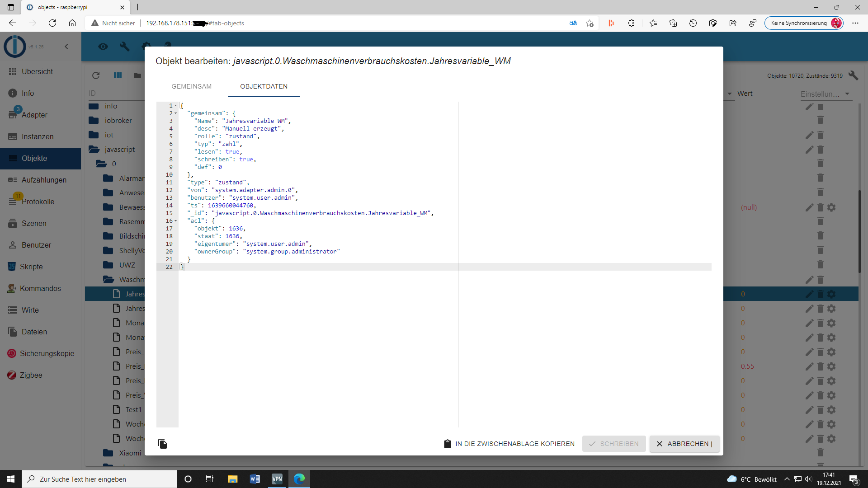Collapse the sidebar with the chevron arrow
The height and width of the screenshot is (488, 868).
point(66,47)
